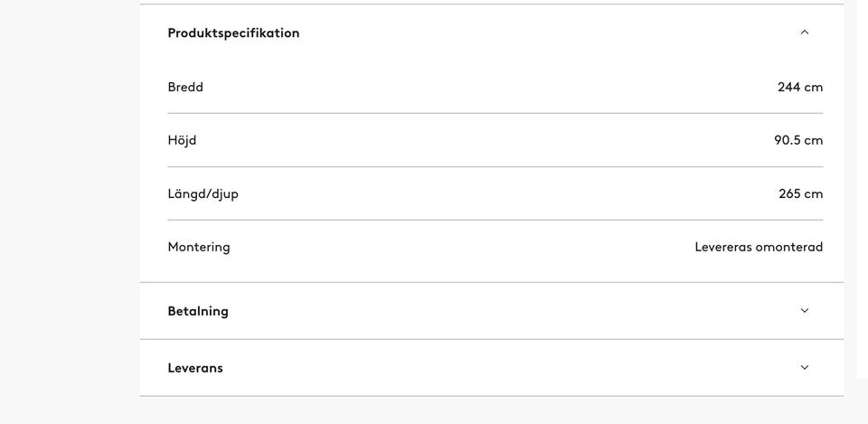Click the gray page margin left of the panel
Image resolution: width=868 pixels, height=424 pixels.
pos(68,208)
